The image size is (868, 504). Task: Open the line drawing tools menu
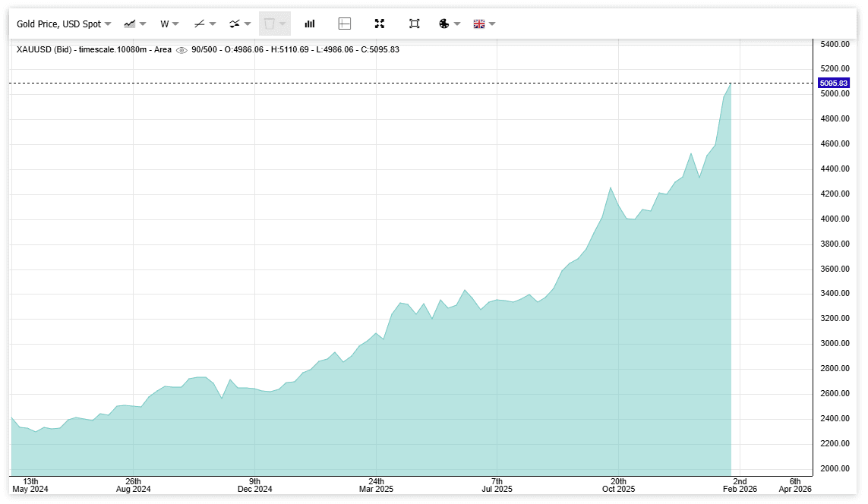pyautogui.click(x=200, y=24)
